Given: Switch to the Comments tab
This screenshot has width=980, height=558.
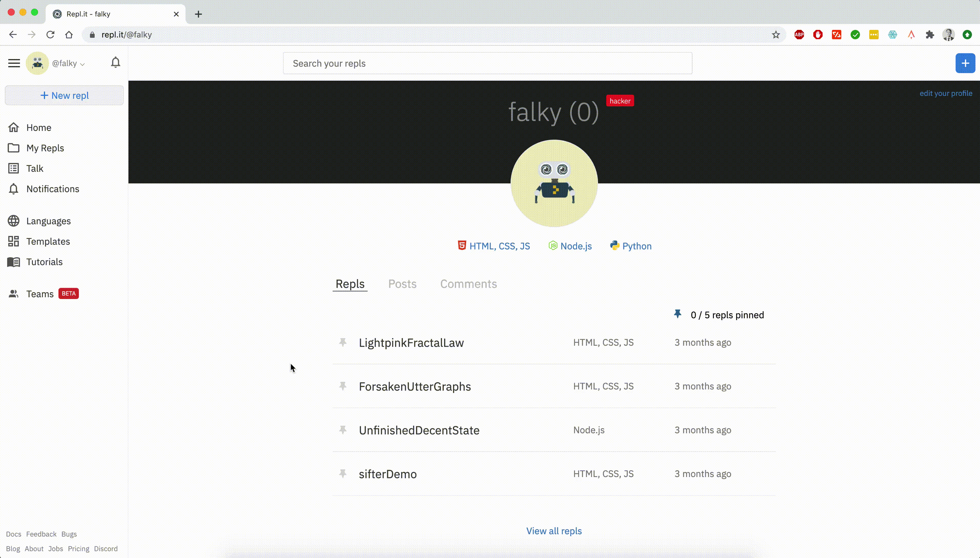Looking at the screenshot, I should [x=468, y=284].
